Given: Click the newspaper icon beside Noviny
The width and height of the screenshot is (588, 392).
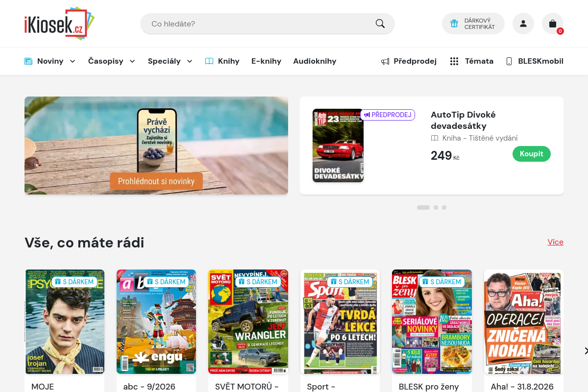Looking at the screenshot, I should coord(28,61).
